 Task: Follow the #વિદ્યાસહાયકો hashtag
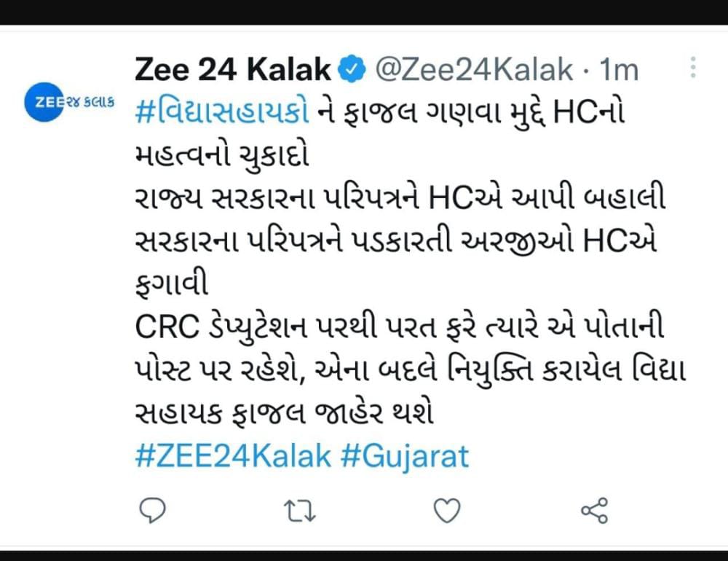pyautogui.click(x=222, y=112)
